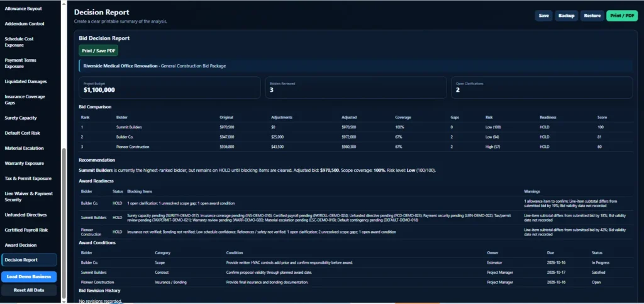Click Low (94) risk cell
Image resolution: width=644 pixels, height=304 pixels.
(492, 137)
